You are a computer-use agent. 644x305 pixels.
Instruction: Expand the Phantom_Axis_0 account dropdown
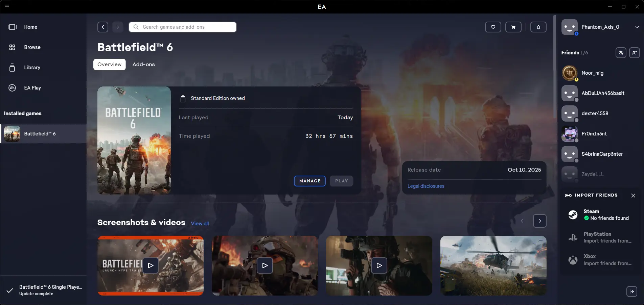tap(637, 27)
